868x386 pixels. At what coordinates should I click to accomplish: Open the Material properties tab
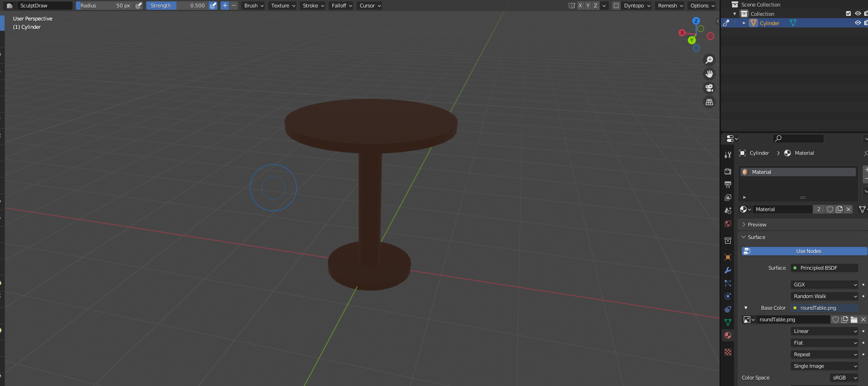pyautogui.click(x=728, y=335)
